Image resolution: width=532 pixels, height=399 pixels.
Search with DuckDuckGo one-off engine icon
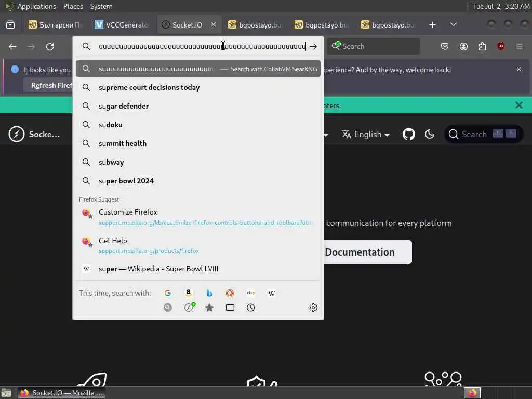(x=230, y=293)
